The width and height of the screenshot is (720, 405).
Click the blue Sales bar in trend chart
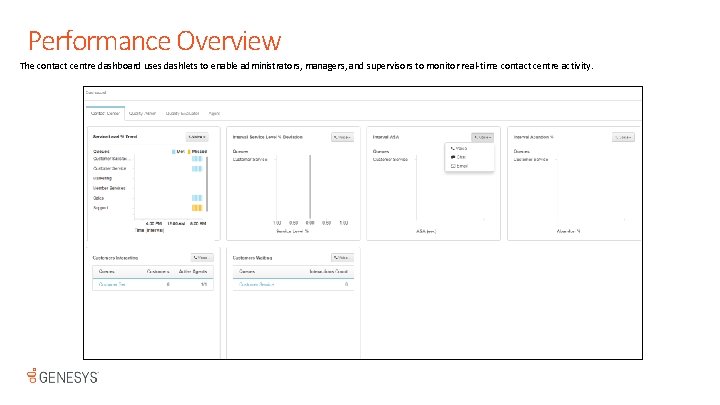pos(197,198)
